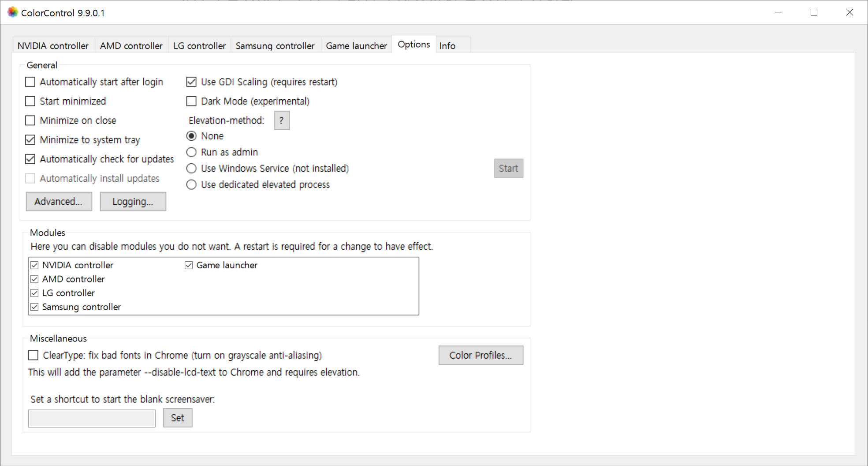Maximize the ColorControl window
The height and width of the screenshot is (466, 868).
pos(814,12)
